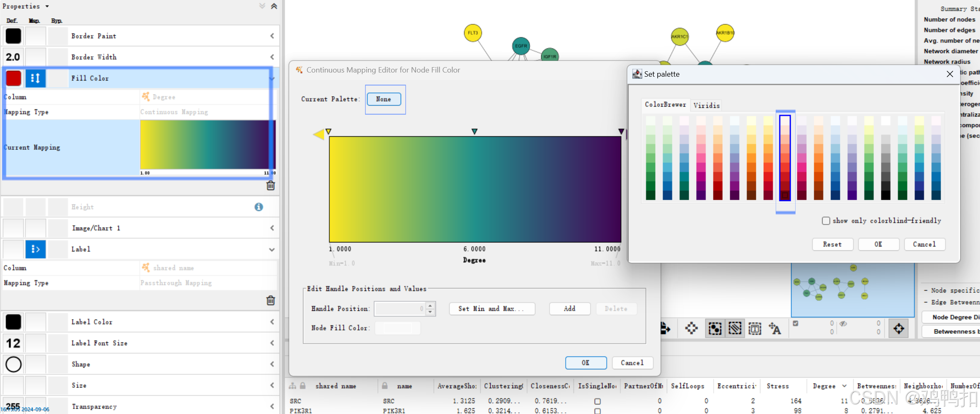The height and width of the screenshot is (414, 980).
Task: Click Set Min and Max button
Action: (x=492, y=309)
